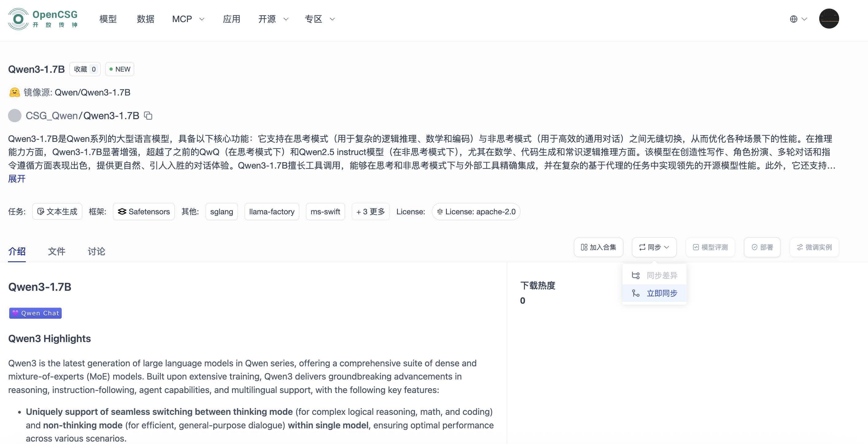The width and height of the screenshot is (868, 444).
Task: Click the globe language icon
Action: coord(793,19)
